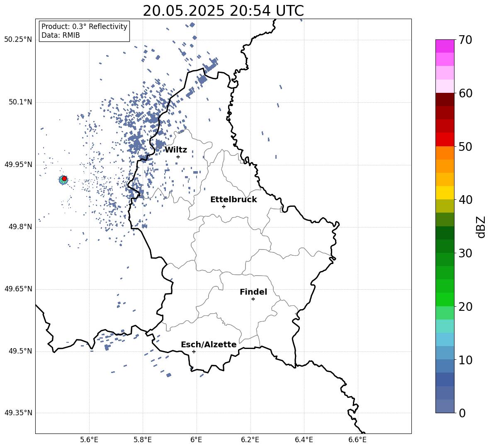Click the 6°E longitude label
This screenshot has height=448, width=491.
[x=196, y=440]
